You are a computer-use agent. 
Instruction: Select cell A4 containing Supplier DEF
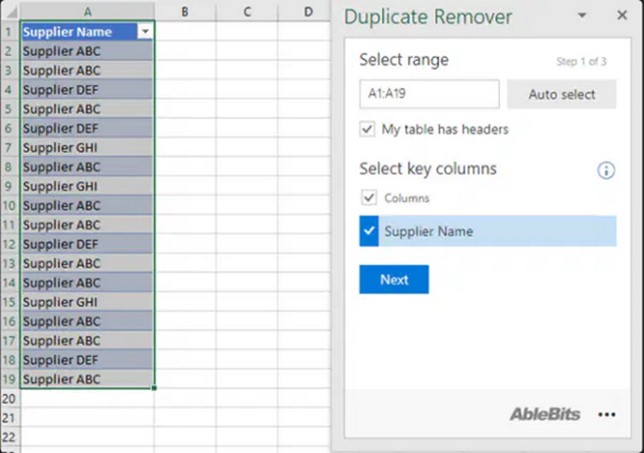(87, 90)
